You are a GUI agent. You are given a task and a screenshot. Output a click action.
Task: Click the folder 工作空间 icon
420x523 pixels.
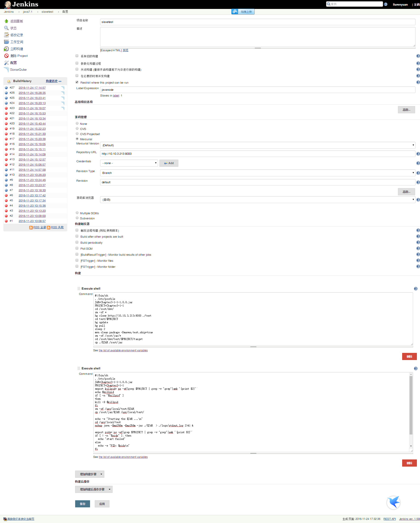[6, 42]
